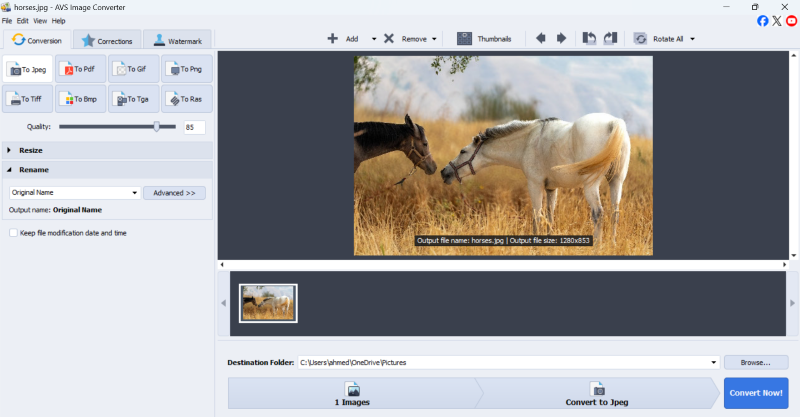Remove the selected image with X icon
800x417 pixels.
click(388, 39)
